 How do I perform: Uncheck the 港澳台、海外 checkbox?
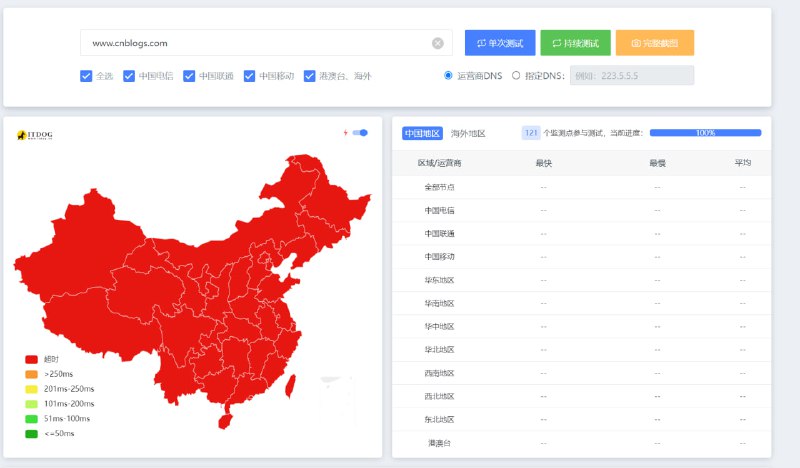(x=309, y=76)
